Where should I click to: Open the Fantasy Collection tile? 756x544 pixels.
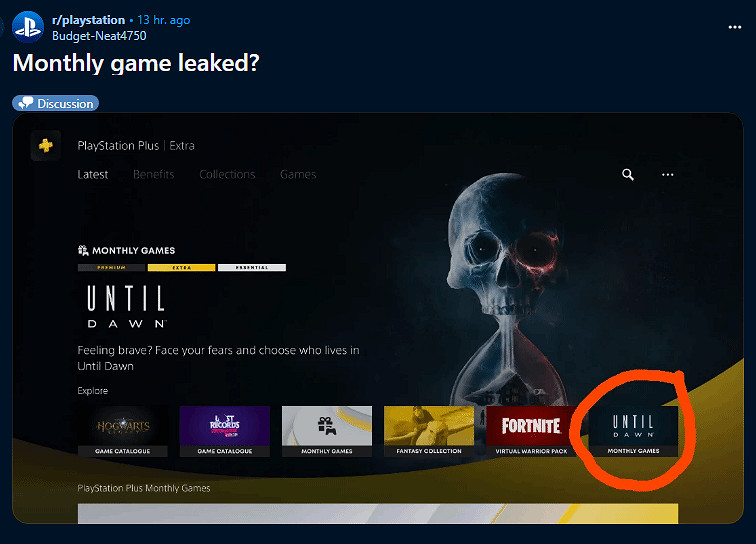(428, 430)
